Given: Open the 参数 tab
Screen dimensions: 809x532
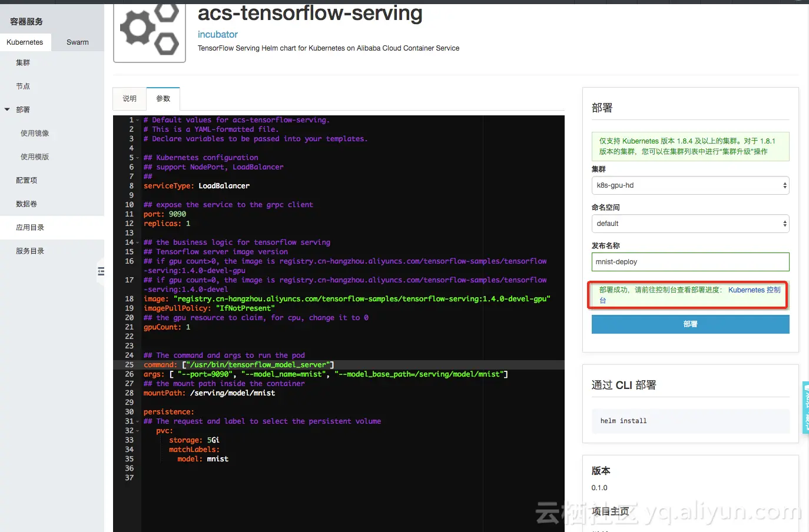Looking at the screenshot, I should click(163, 99).
